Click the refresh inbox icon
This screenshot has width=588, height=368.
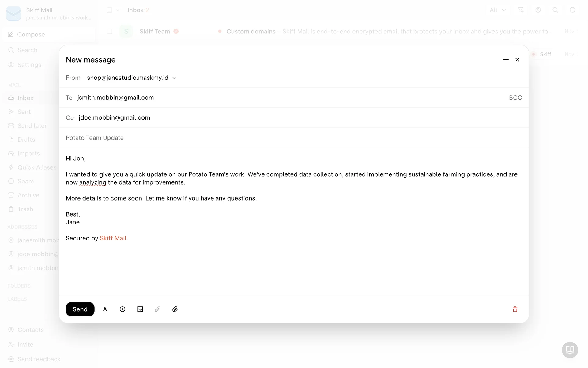[572, 10]
